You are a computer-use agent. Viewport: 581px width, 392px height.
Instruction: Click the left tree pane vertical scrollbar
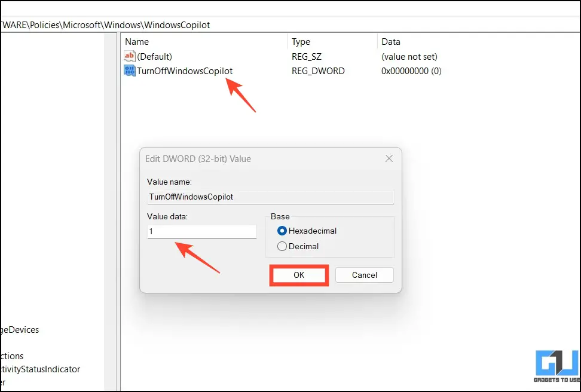(110, 209)
